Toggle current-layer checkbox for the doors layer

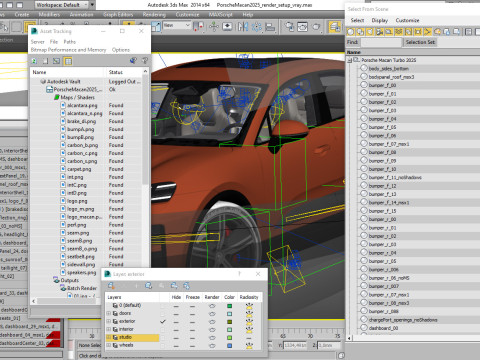coord(162,314)
